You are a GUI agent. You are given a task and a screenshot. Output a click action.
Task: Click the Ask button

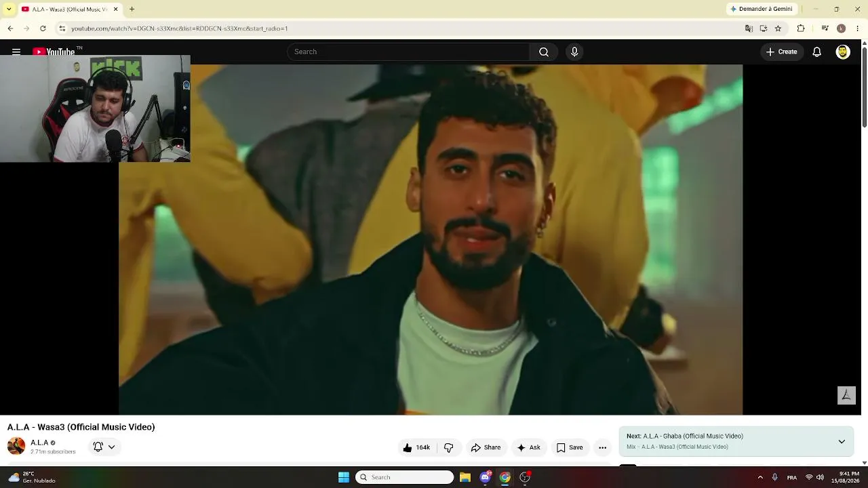pyautogui.click(x=528, y=447)
